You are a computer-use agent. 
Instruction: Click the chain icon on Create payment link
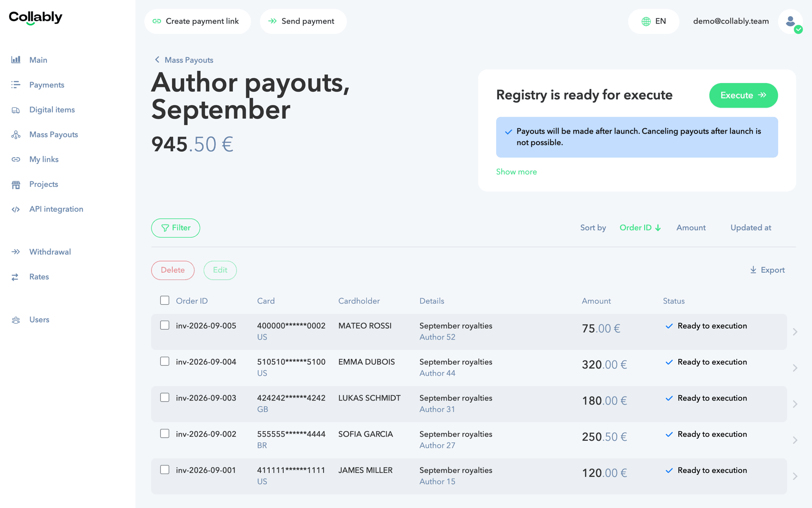pyautogui.click(x=157, y=21)
